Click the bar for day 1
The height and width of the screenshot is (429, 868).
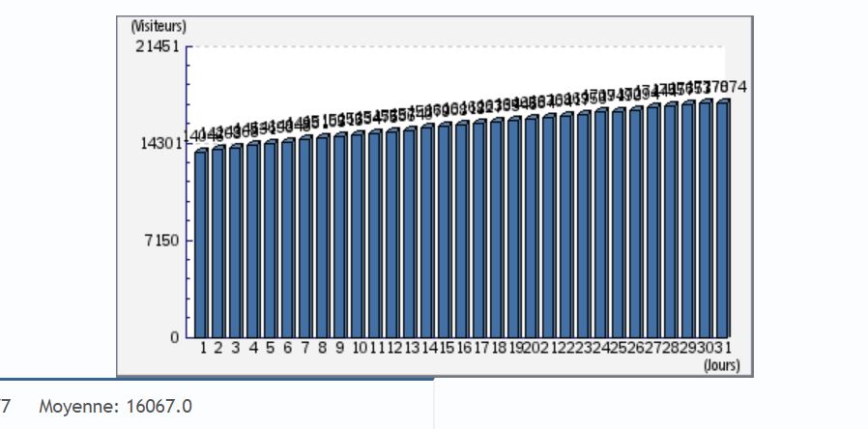click(x=201, y=242)
